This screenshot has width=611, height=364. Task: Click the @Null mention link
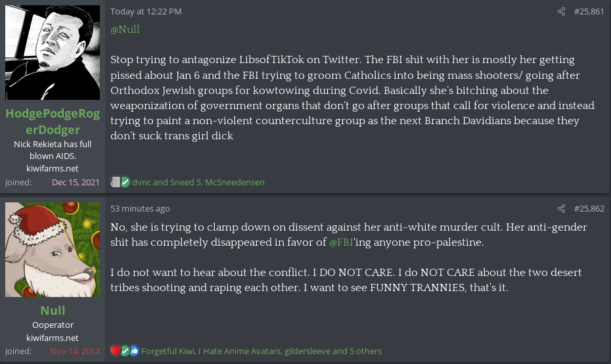tap(125, 30)
